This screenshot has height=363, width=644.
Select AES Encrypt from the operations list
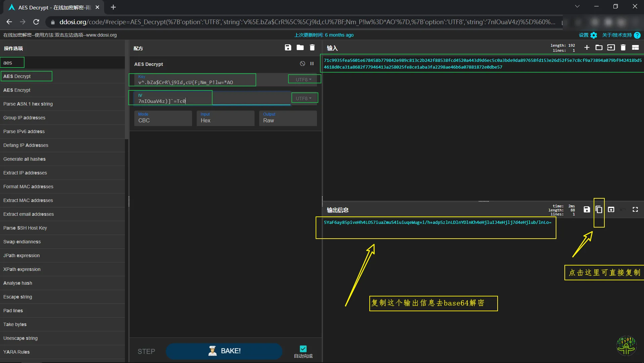coord(17,90)
